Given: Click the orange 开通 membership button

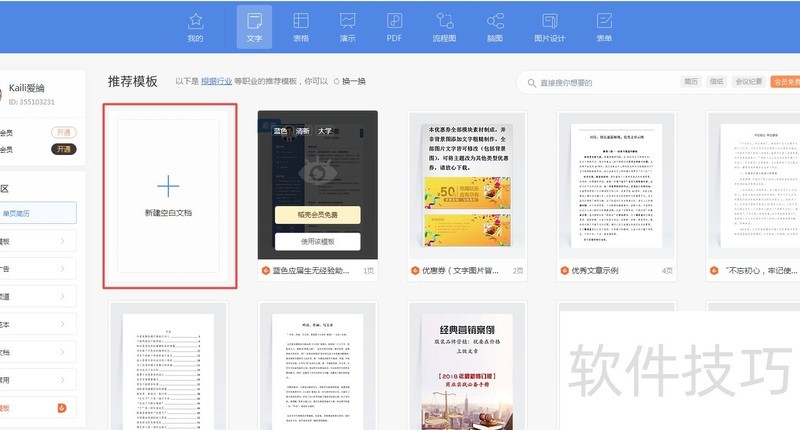Looking at the screenshot, I should point(64,133).
